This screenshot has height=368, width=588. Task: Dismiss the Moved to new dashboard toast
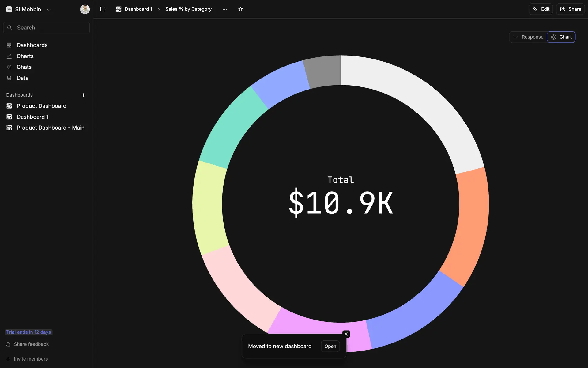346,334
